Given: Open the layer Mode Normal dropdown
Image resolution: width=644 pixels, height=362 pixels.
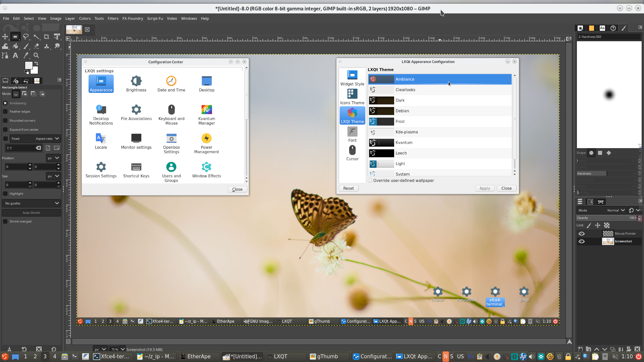Looking at the screenshot, I should (x=601, y=210).
